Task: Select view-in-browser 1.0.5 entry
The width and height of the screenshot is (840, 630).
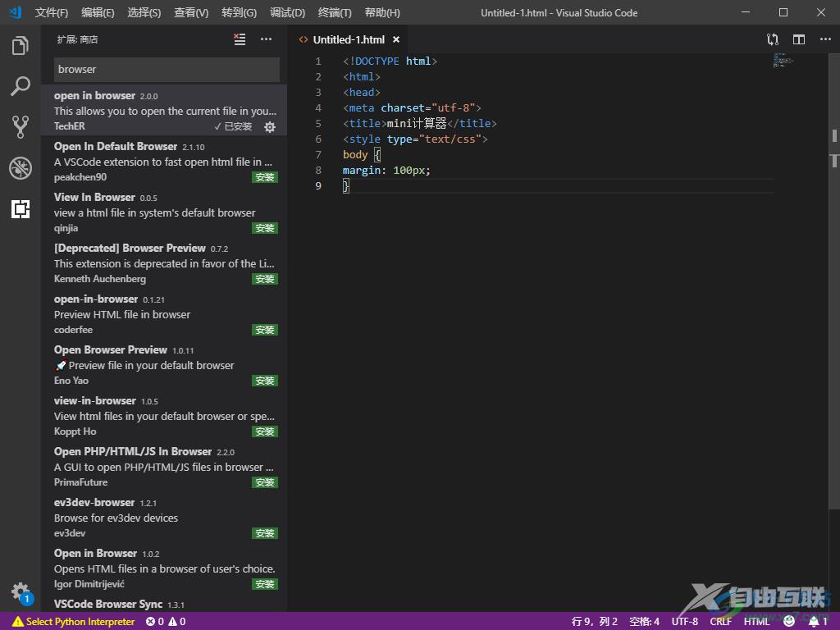Action: point(164,415)
